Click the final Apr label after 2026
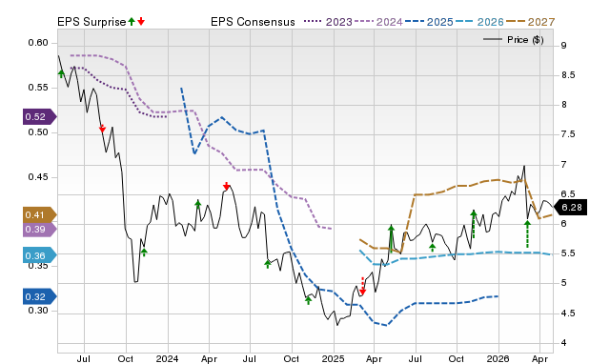 pos(539,358)
